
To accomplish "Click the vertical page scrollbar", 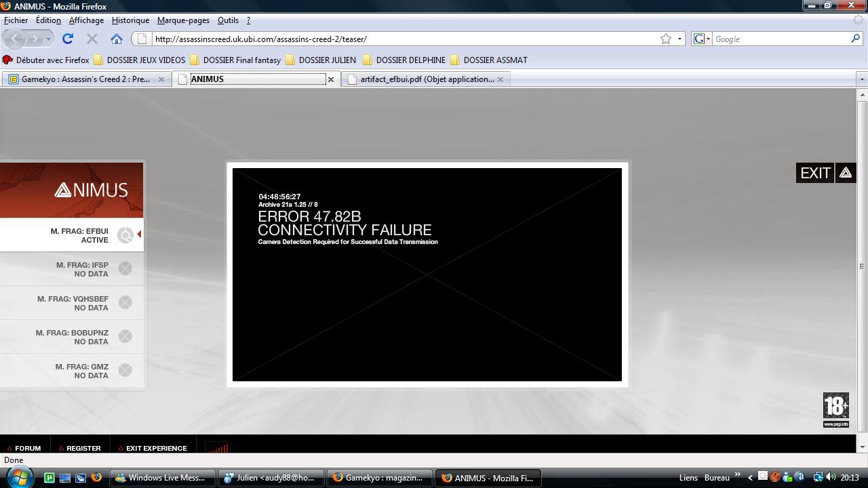I will point(862,267).
